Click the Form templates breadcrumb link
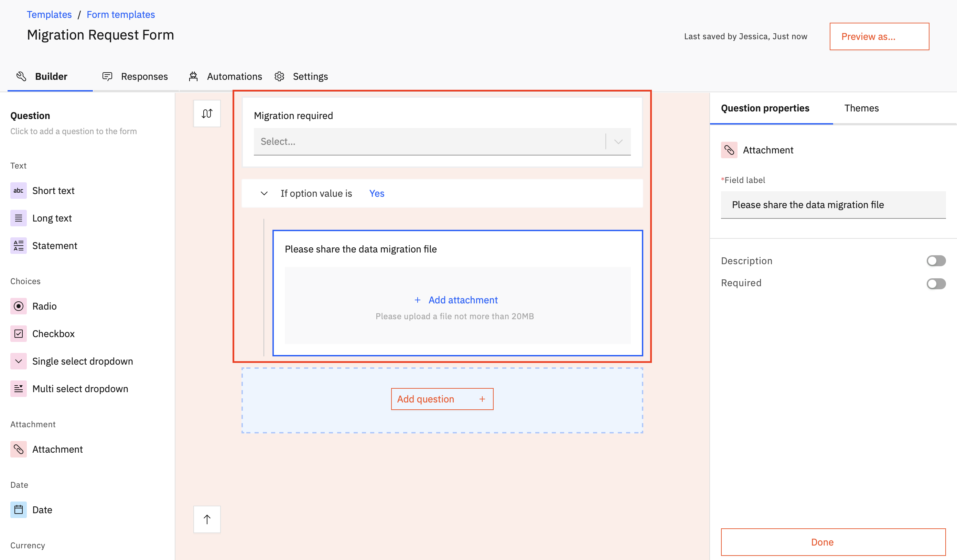957x560 pixels. tap(121, 14)
